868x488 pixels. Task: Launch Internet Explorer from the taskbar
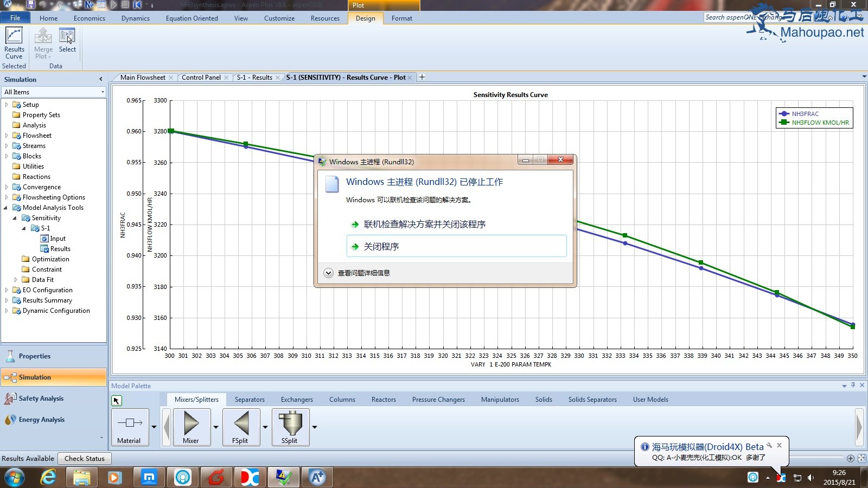[x=49, y=477]
